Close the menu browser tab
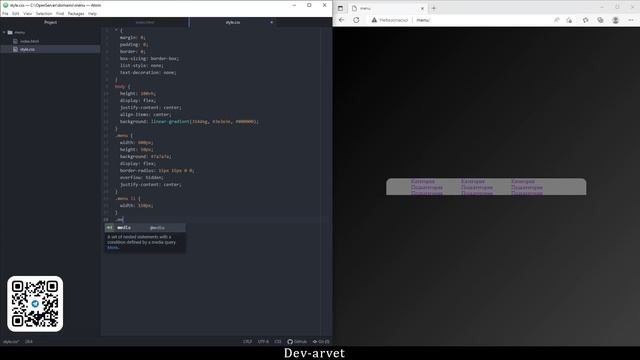640x360 pixels. tap(422, 8)
